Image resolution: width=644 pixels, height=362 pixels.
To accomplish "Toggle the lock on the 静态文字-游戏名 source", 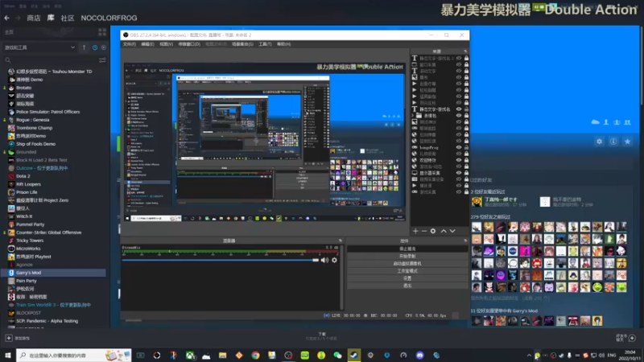I will click(466, 109).
